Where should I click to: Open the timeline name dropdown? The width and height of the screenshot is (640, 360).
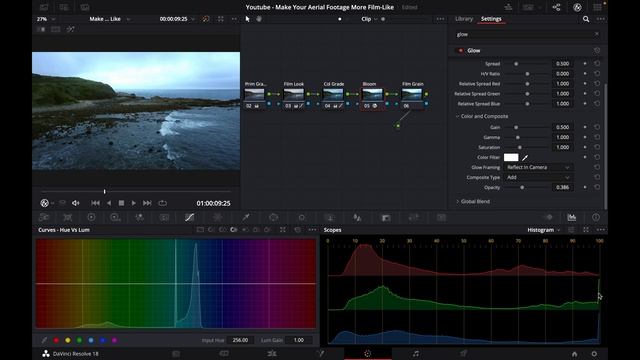(110, 19)
